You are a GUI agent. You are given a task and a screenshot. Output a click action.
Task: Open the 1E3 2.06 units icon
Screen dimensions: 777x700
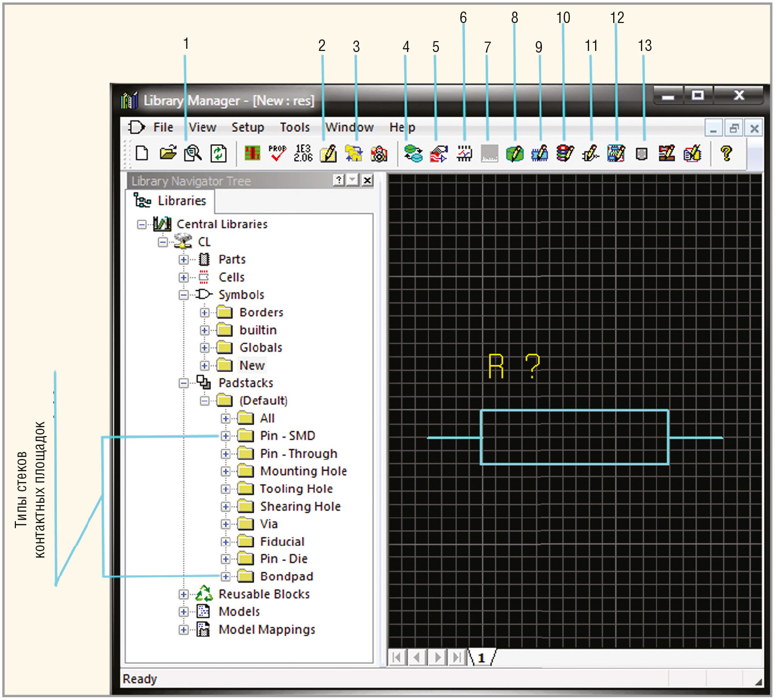click(303, 153)
